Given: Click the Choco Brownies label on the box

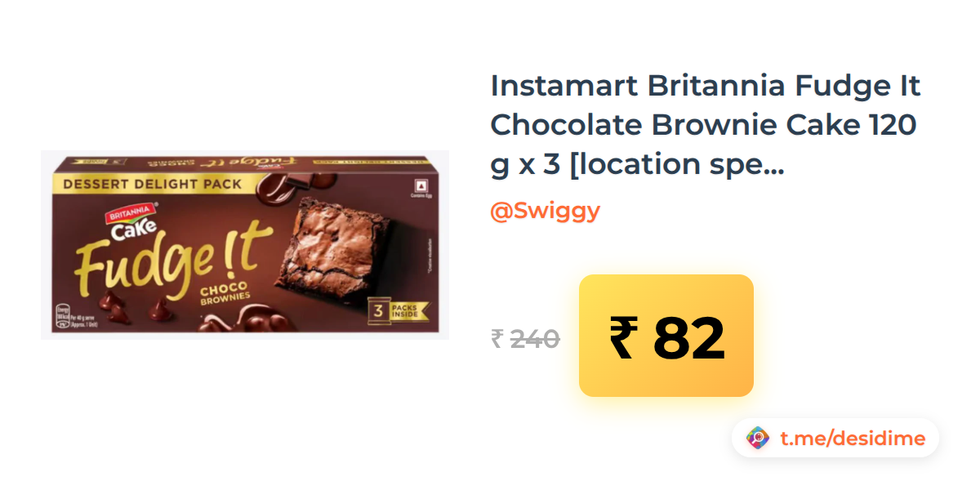Looking at the screenshot, I should point(224,295).
